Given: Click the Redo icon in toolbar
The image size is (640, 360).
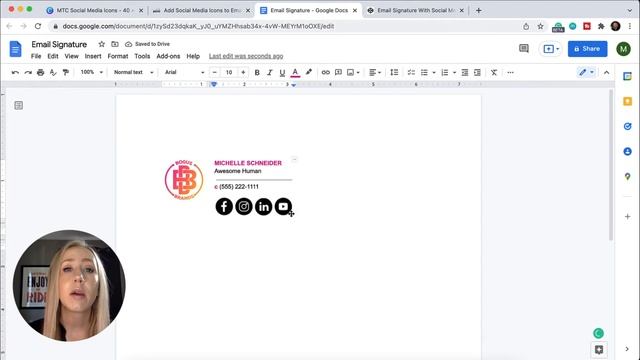Looking at the screenshot, I should (28, 73).
